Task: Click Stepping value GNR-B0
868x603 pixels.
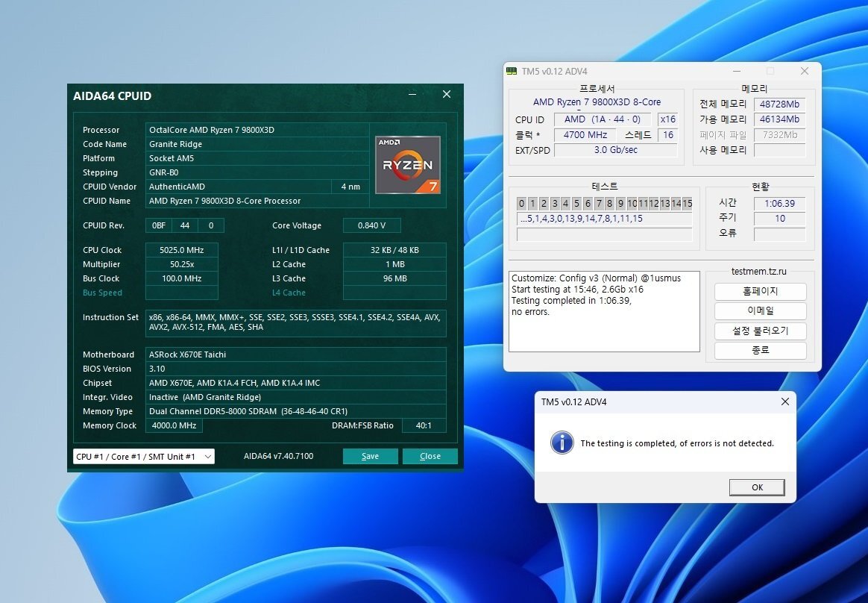Action: point(257,172)
